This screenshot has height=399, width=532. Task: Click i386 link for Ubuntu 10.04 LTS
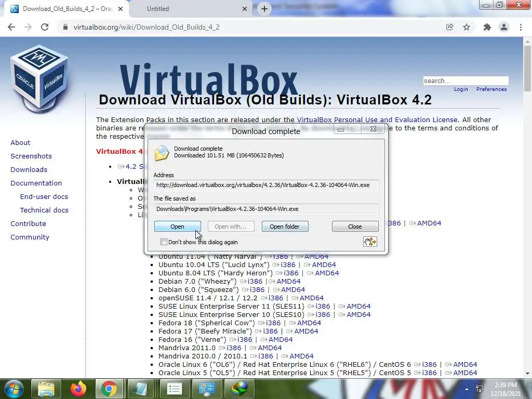288,264
